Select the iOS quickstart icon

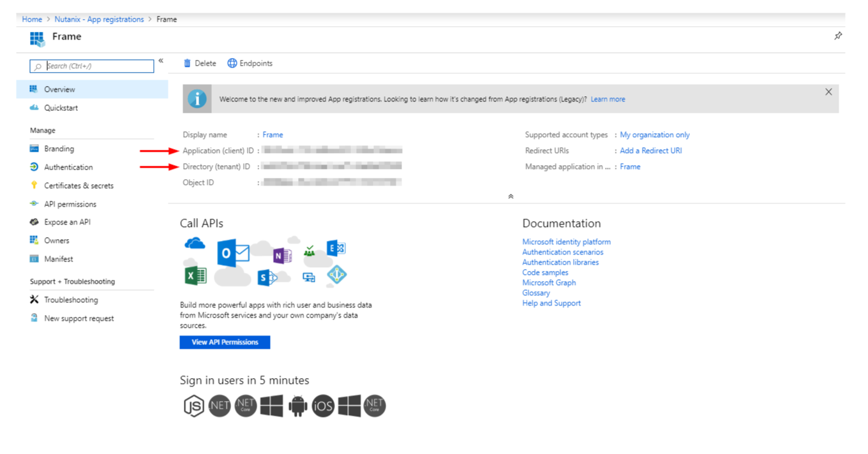[x=323, y=406]
